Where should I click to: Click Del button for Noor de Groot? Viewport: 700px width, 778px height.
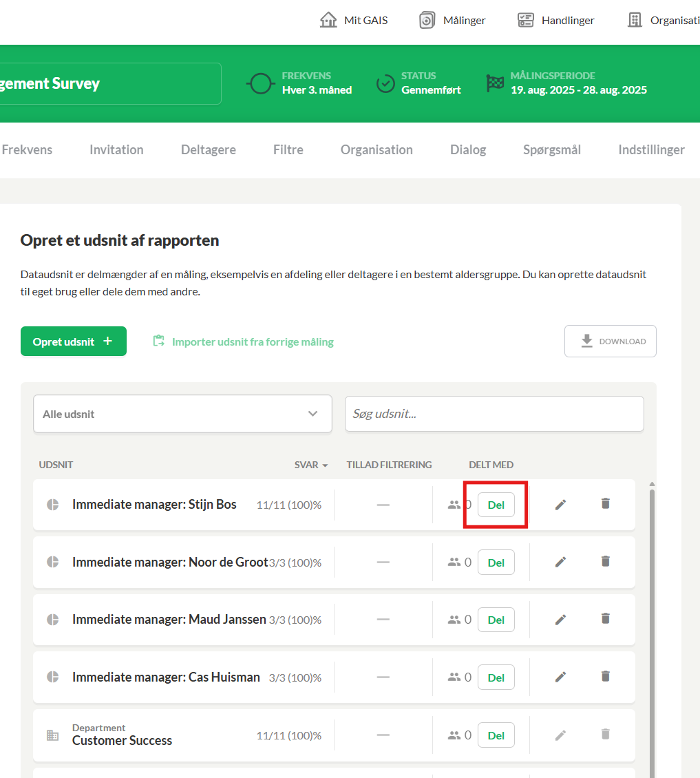496,563
